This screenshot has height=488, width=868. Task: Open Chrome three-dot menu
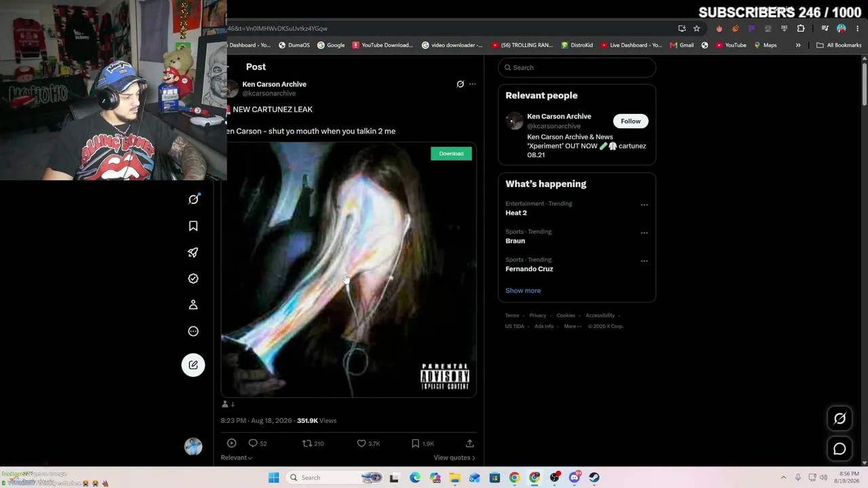pyautogui.click(x=858, y=28)
